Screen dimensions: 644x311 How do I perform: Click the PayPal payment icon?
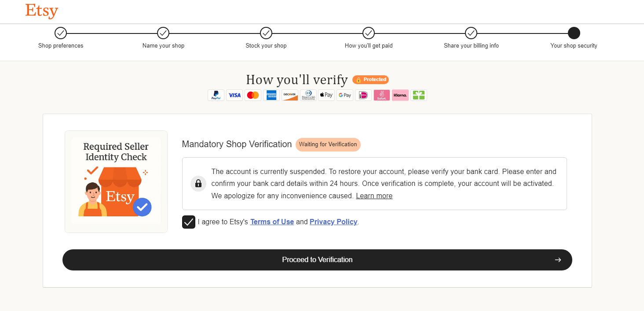pos(216,95)
